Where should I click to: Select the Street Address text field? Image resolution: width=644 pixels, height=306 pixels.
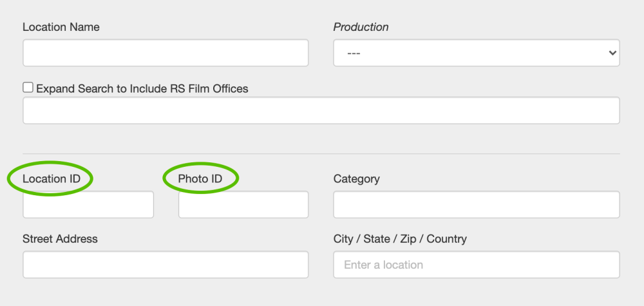click(166, 265)
